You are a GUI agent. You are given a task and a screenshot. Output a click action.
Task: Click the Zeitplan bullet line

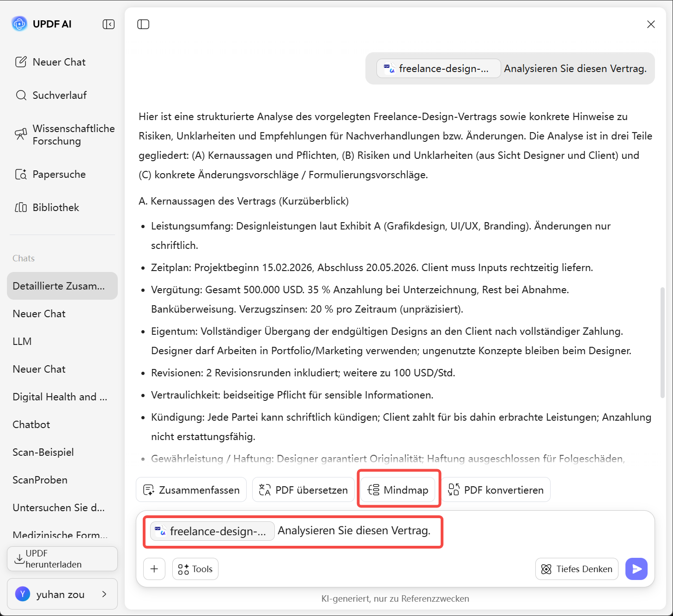click(x=372, y=267)
